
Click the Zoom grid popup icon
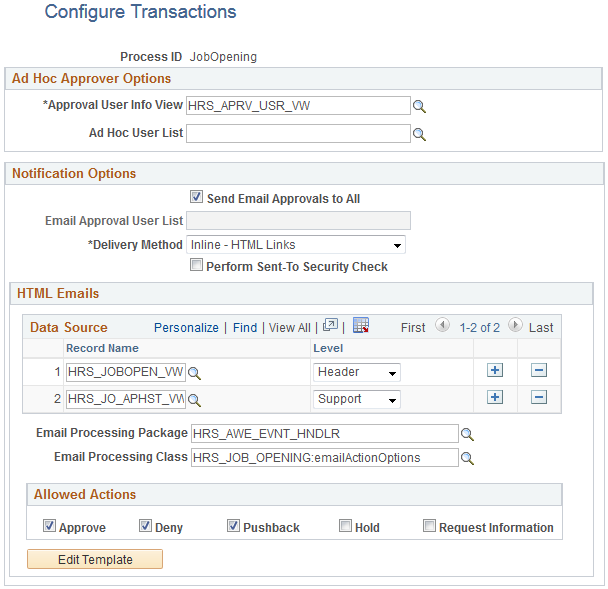click(331, 326)
